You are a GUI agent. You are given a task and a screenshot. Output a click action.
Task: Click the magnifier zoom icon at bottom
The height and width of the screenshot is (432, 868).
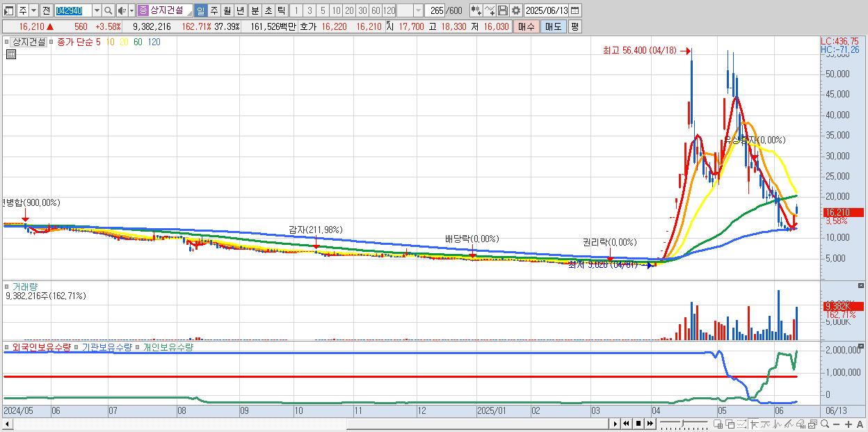[825, 424]
